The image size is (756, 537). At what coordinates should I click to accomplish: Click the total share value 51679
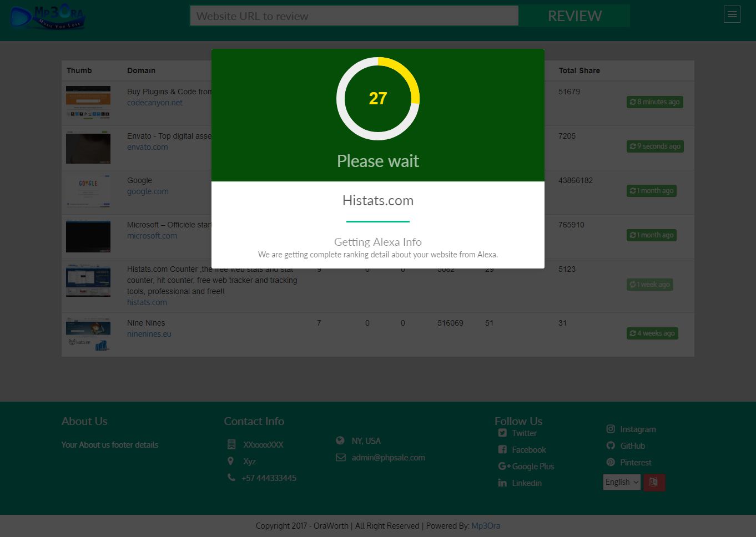(569, 92)
